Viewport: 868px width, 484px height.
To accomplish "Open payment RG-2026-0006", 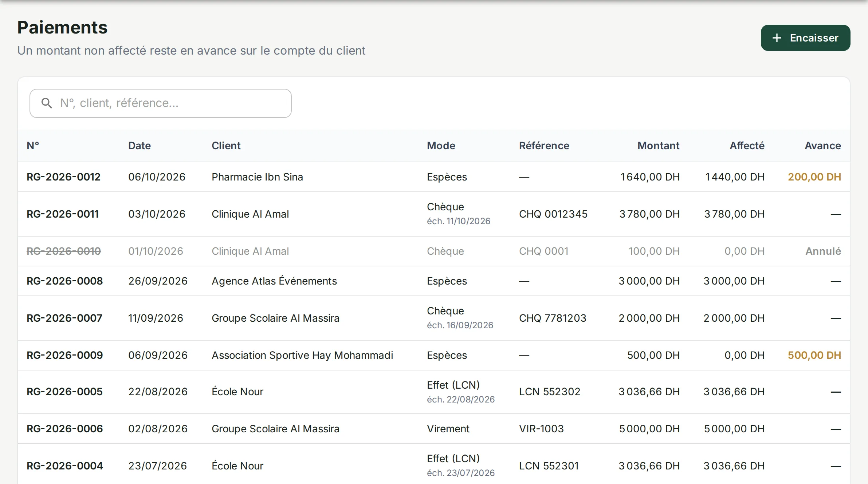I will (x=65, y=429).
